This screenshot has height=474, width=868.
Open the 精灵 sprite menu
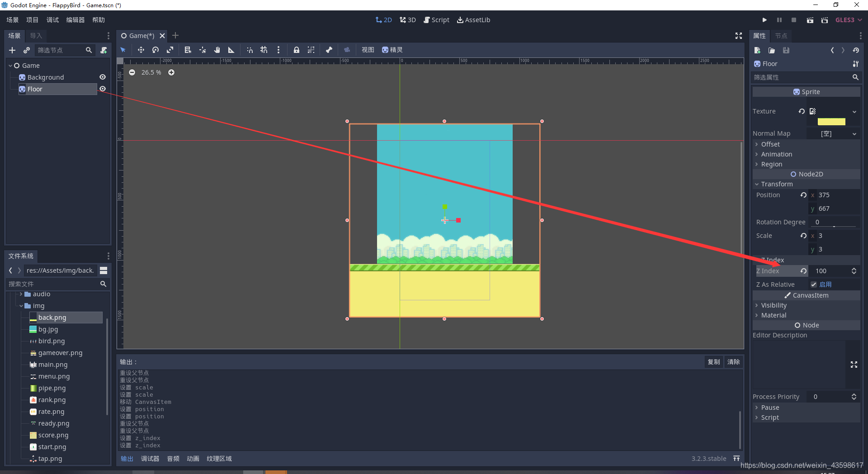click(x=392, y=50)
